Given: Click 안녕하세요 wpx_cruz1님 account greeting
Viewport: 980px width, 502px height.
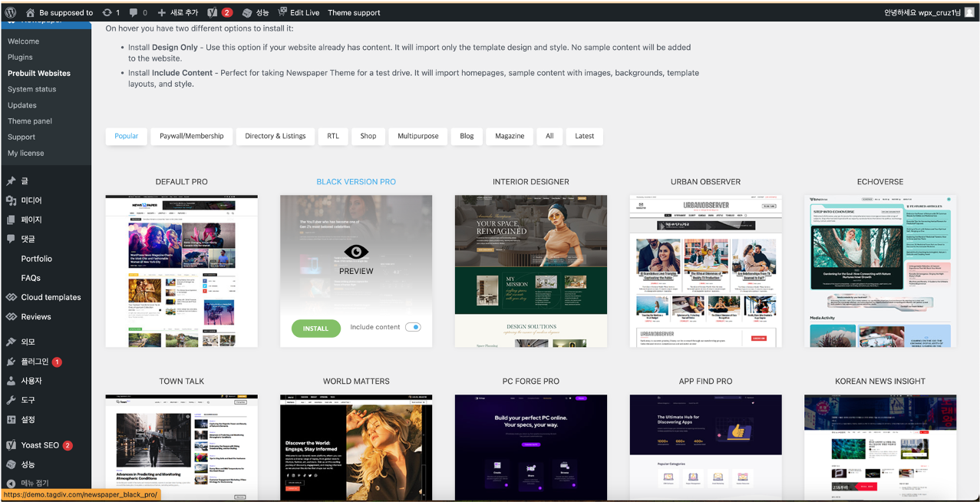Looking at the screenshot, I should (x=922, y=12).
